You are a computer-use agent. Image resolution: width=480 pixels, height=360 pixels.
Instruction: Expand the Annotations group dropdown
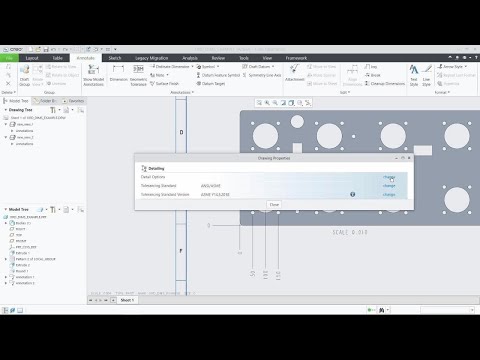pyautogui.click(x=182, y=92)
